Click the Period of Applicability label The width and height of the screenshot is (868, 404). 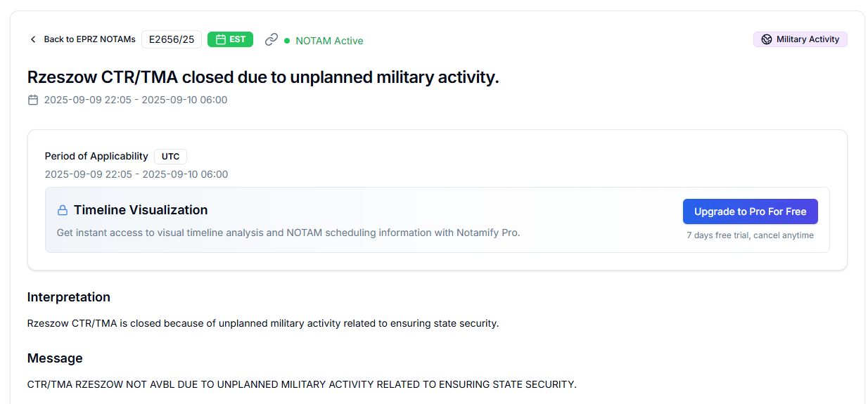pyautogui.click(x=96, y=156)
